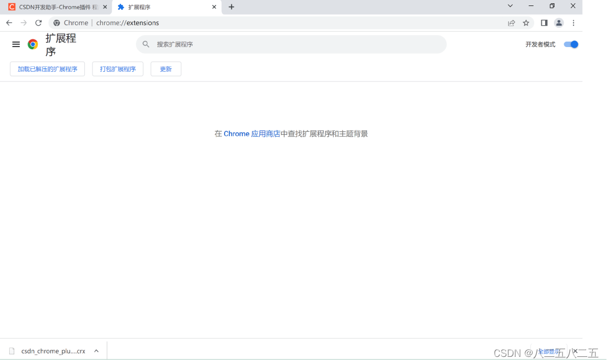Open Chrome's three-dot menu

coord(573,23)
